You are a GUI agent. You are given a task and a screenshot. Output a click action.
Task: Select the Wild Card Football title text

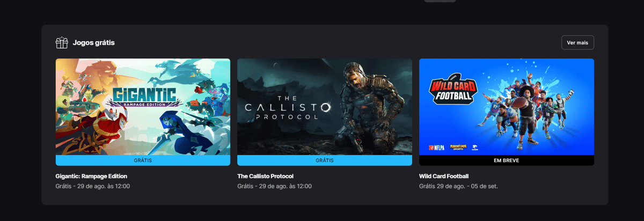click(x=444, y=176)
